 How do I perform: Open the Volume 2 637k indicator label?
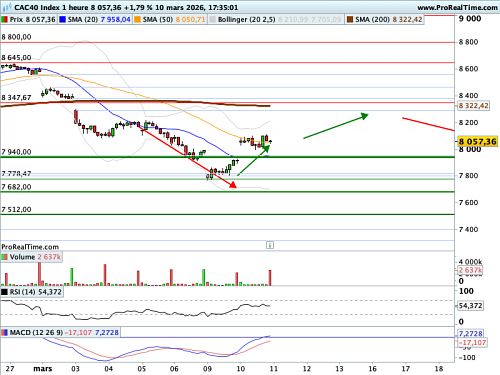[x=35, y=257]
